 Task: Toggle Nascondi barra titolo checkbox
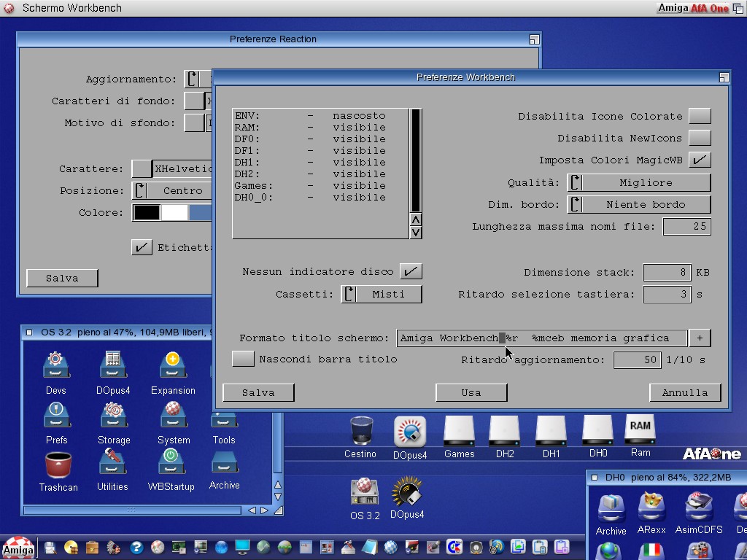(243, 359)
